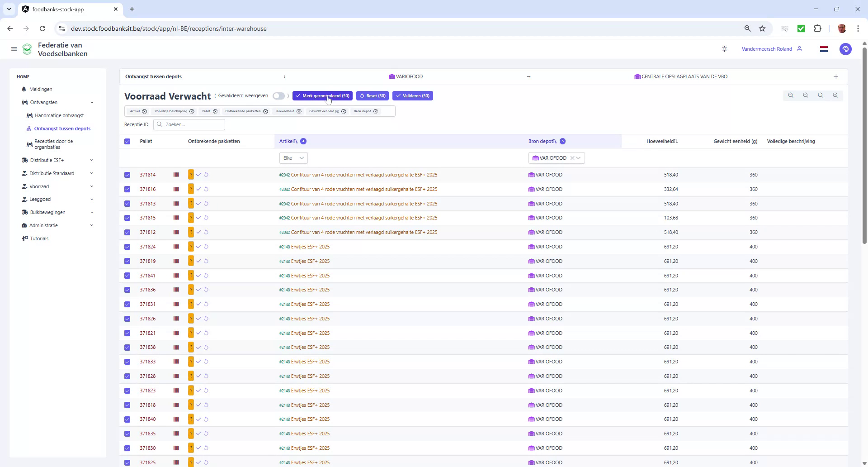Image resolution: width=868 pixels, height=467 pixels.
Task: Open Recepties door de organizaties in the sidebar
Action: tap(53, 144)
